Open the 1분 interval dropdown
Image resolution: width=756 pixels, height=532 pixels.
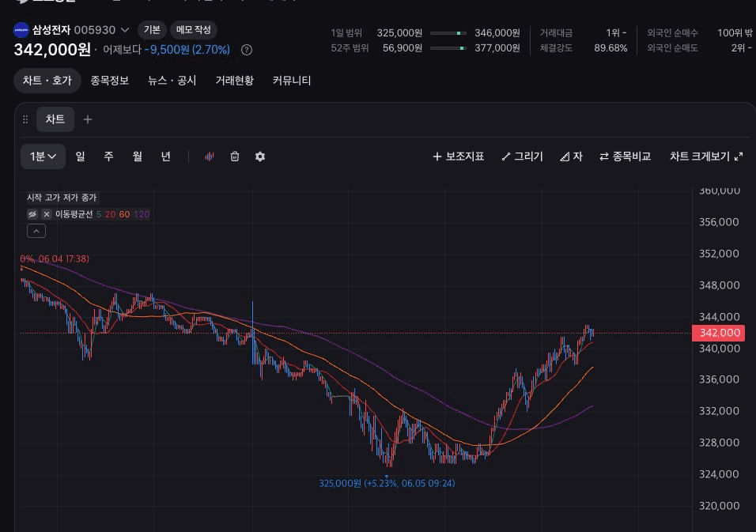(43, 157)
